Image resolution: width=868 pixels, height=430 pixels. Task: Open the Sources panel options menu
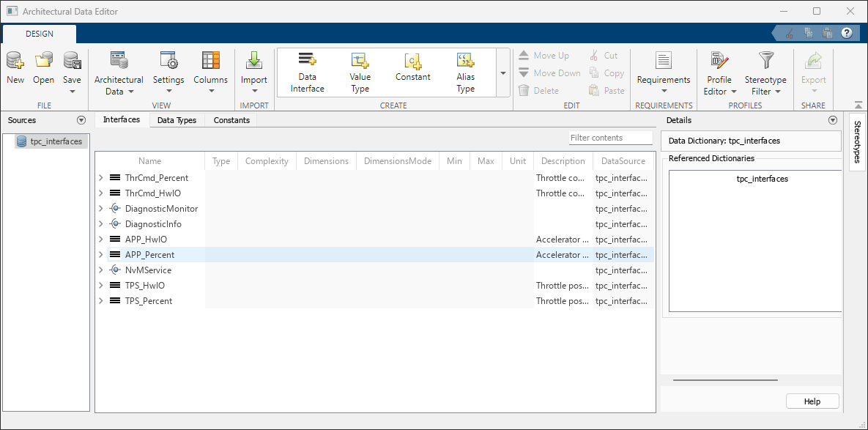point(81,120)
